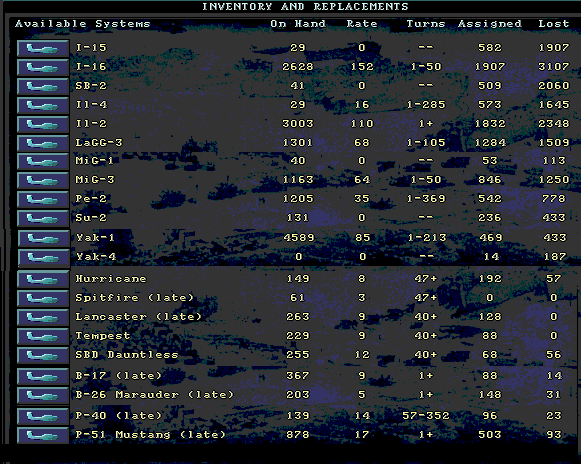Select the Rate column header
Screen dimensions: 581x464
click(362, 24)
